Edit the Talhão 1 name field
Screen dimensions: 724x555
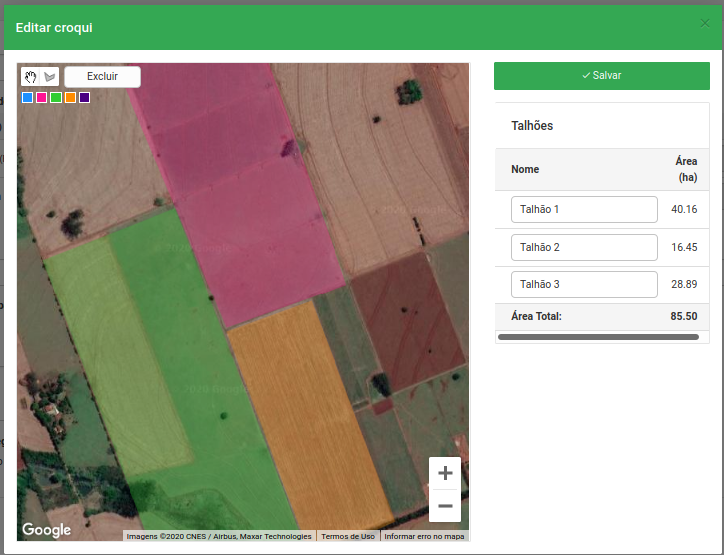click(x=584, y=209)
